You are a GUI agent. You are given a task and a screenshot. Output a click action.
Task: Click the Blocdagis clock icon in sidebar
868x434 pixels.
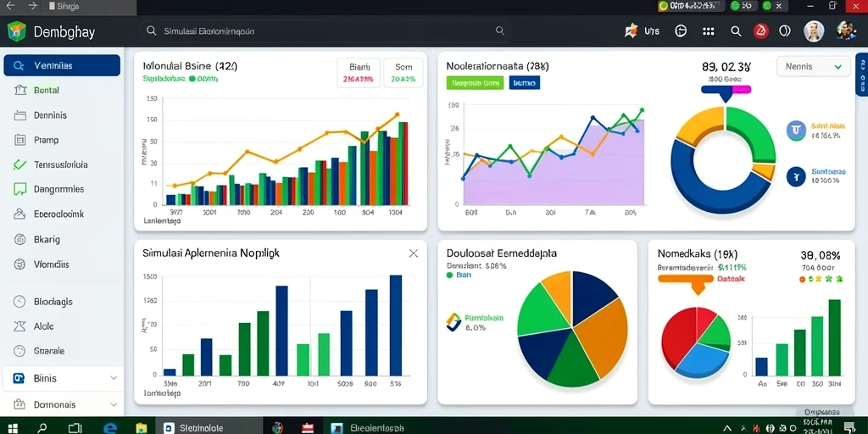[19, 302]
